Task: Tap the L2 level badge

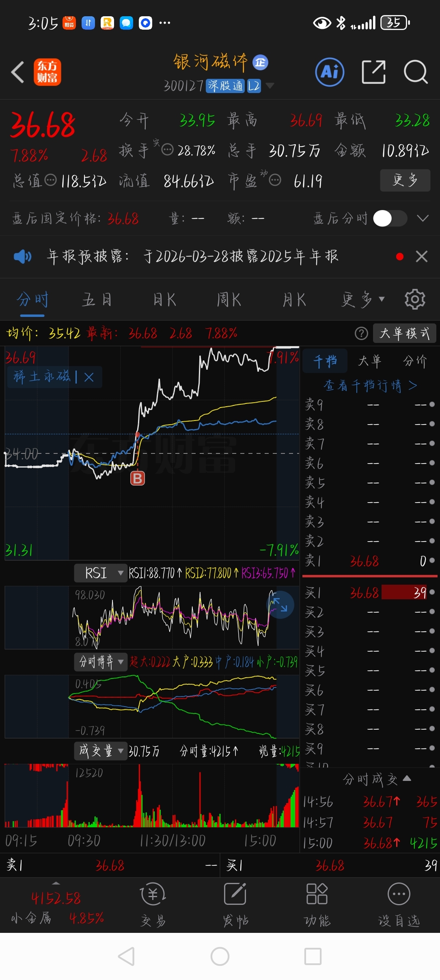Action: (254, 86)
